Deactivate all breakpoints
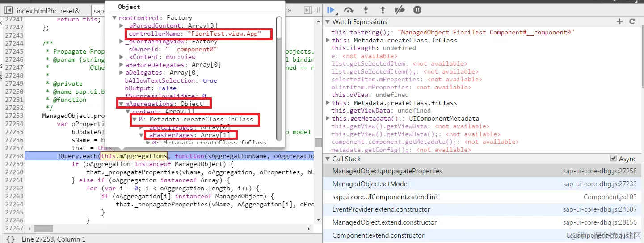Viewport: 644px width, 243px height. point(400,10)
